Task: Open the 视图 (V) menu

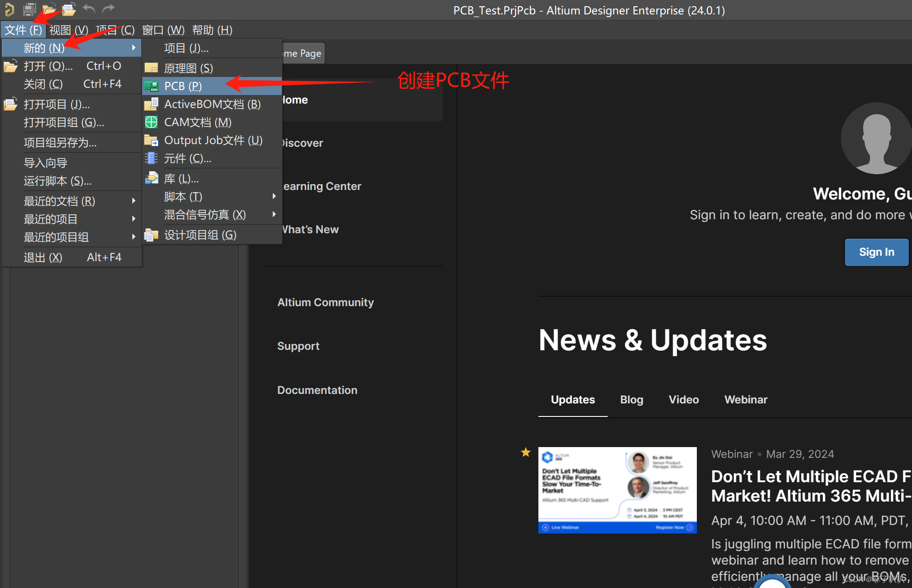Action: 68,30
